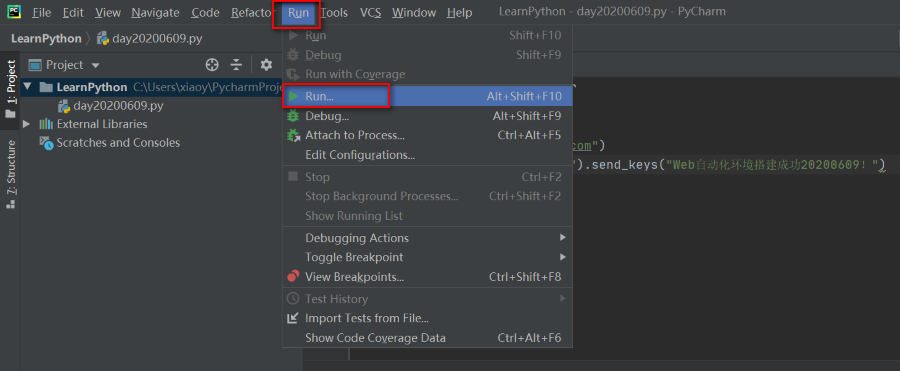Image resolution: width=900 pixels, height=371 pixels.
Task: Expand the External Libraries node
Action: pos(26,124)
